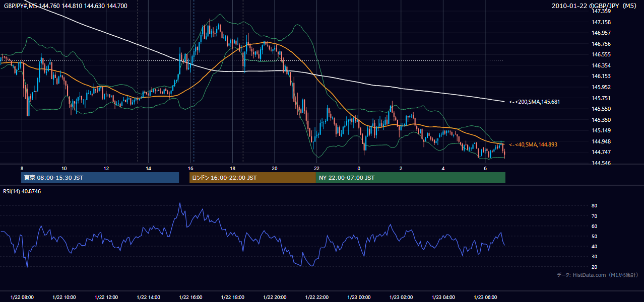Viewport: 644px width, 302px height.
Task: Click price axis value 147.359
Action: [601, 11]
